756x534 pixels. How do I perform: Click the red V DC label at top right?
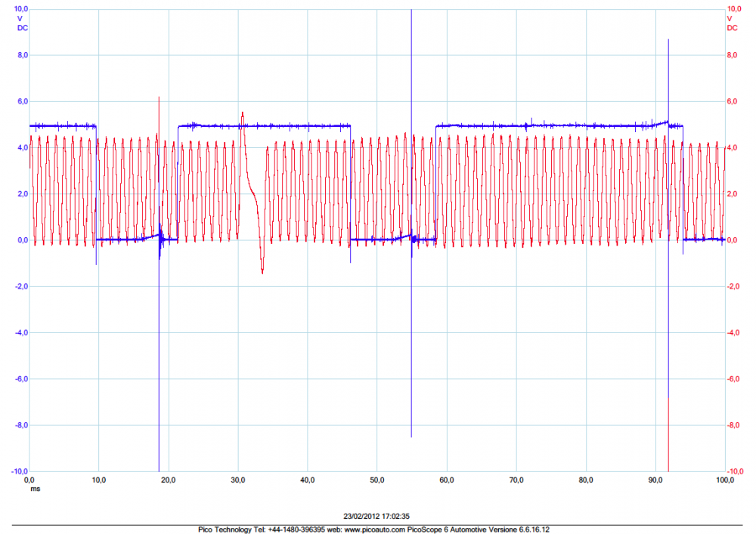(732, 23)
